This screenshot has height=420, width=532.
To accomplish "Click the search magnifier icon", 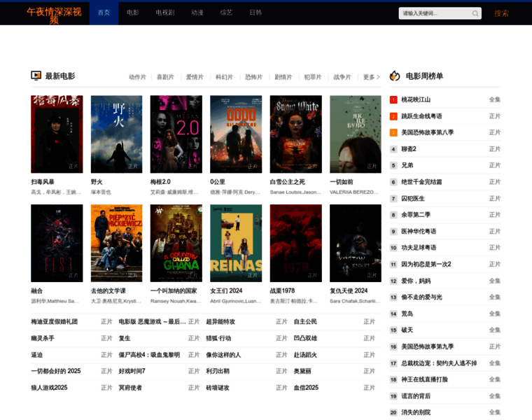I will 475,13.
